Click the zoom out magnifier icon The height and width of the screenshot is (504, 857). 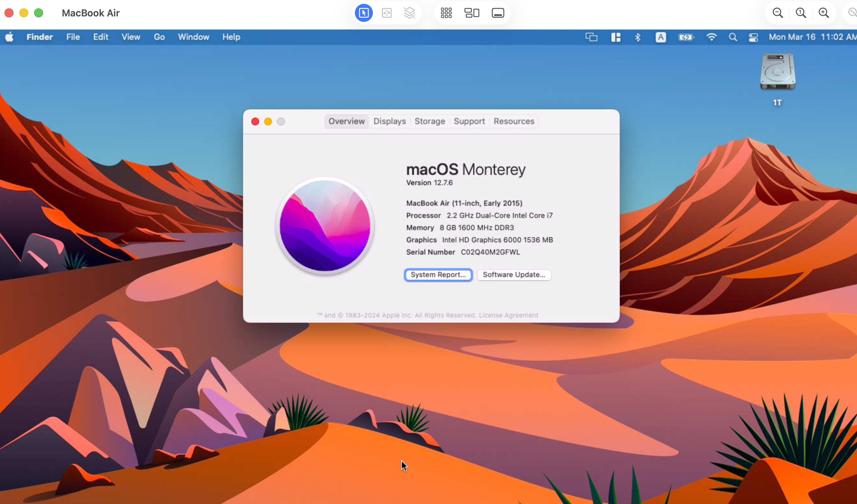[x=778, y=13]
